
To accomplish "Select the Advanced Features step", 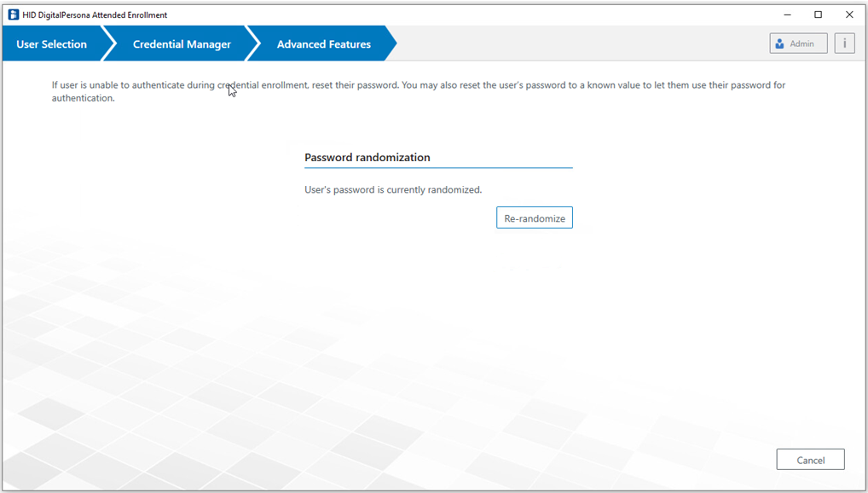I will point(323,44).
